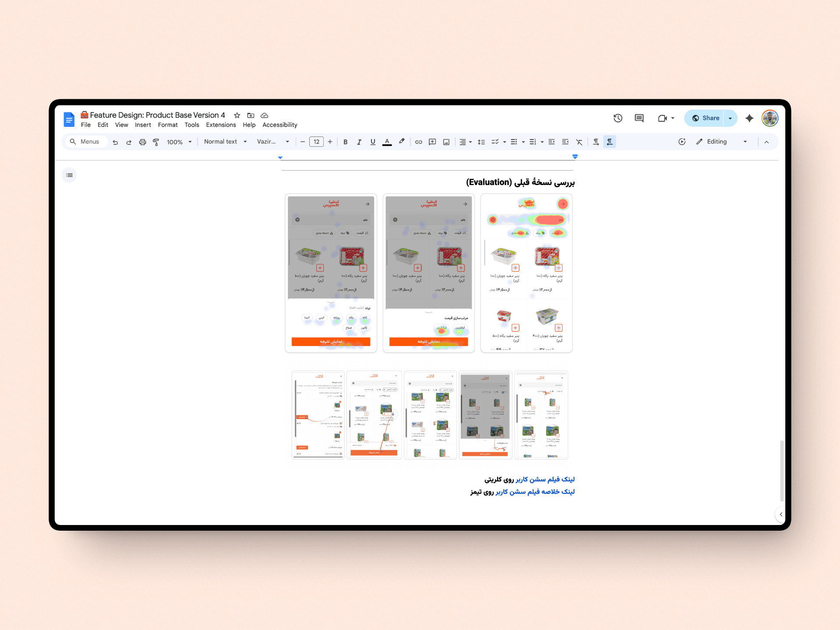Open the Editing mode dropdown
Viewport: 840px width, 630px height.
pos(721,142)
